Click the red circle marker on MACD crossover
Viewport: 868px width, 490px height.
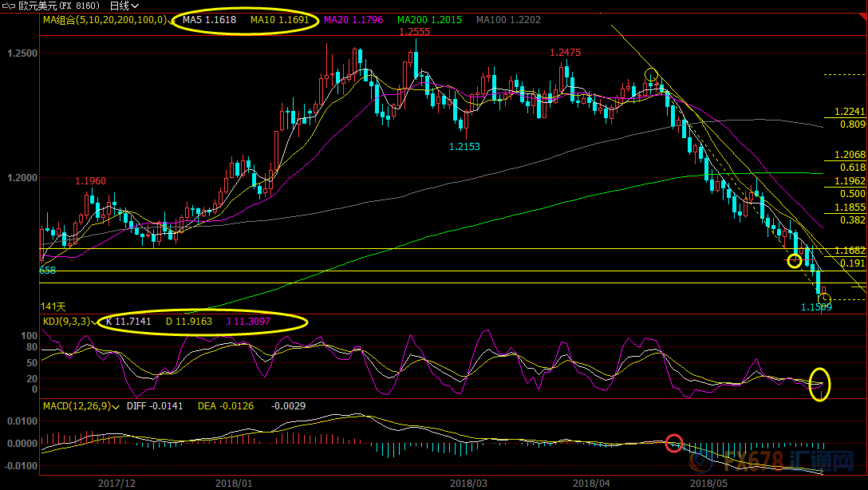pos(674,442)
